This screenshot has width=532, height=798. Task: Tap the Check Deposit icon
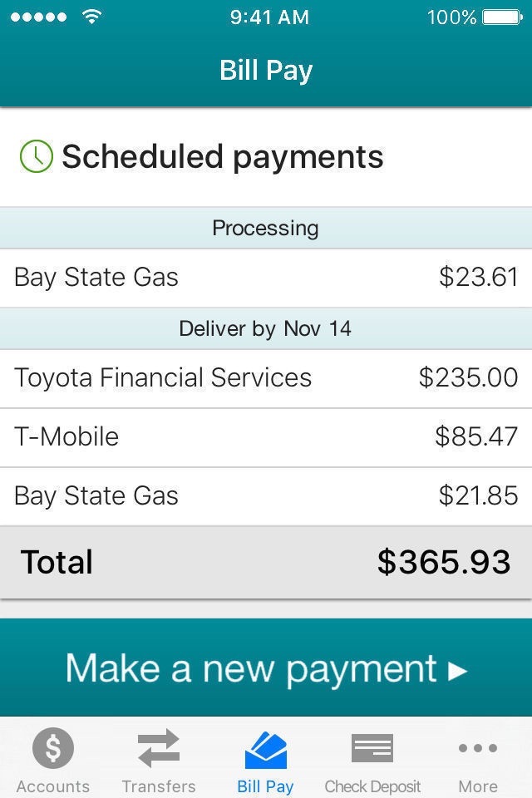pyautogui.click(x=372, y=748)
